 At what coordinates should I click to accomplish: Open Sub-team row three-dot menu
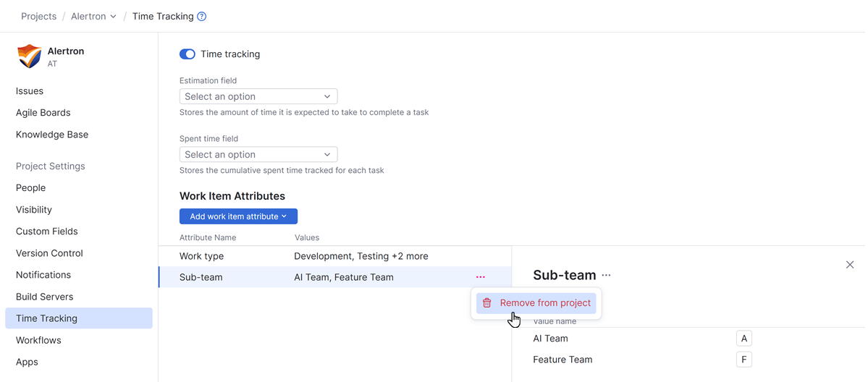(x=481, y=277)
